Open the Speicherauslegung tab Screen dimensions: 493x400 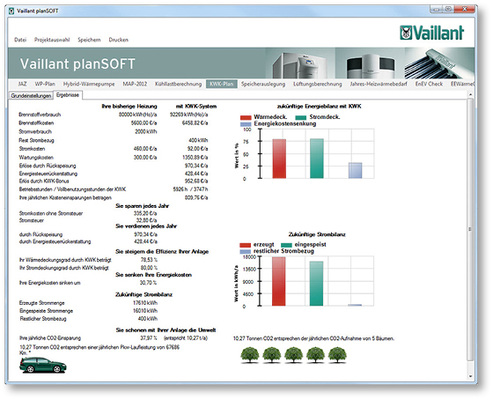coord(263,84)
